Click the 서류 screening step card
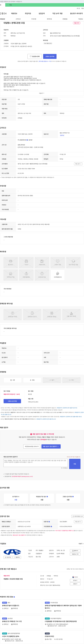 (13, 380)
